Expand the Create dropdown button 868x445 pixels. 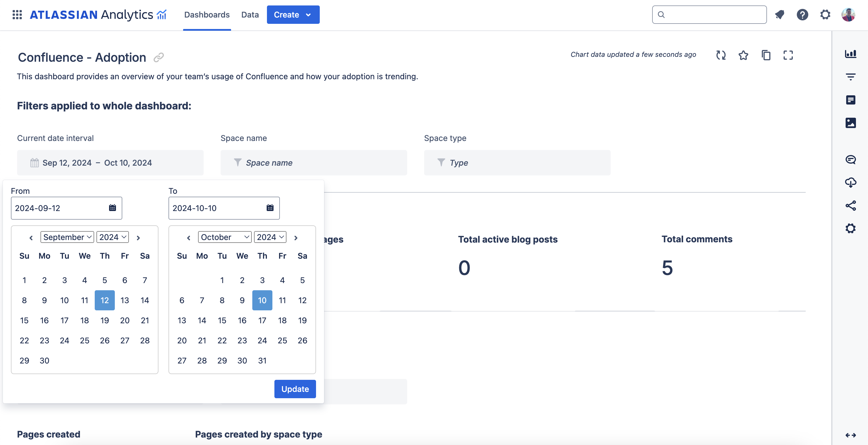point(293,14)
